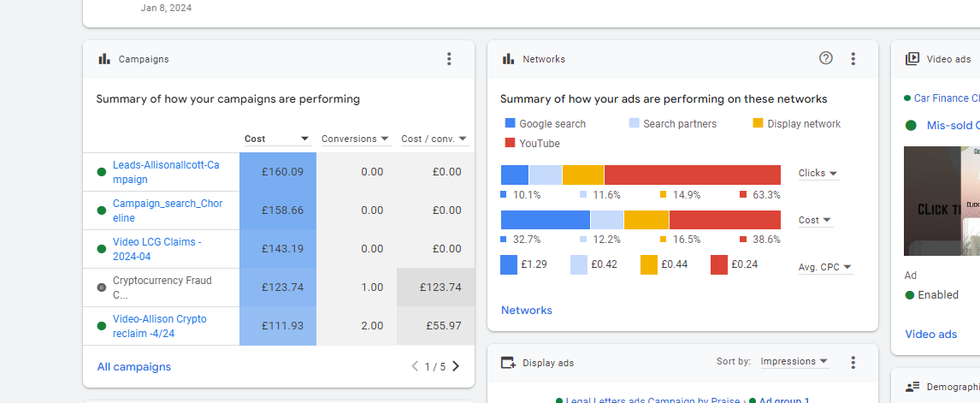
Task: Click the Video ads play icon
Action: click(912, 59)
